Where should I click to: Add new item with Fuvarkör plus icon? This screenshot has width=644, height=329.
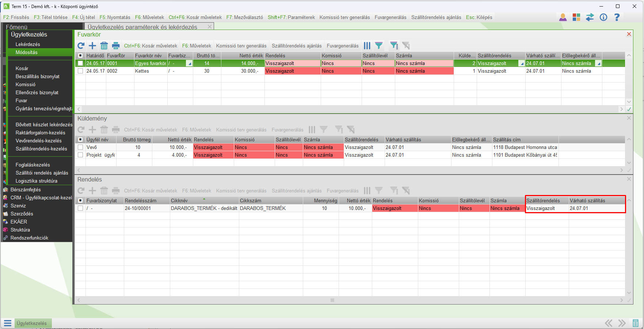[x=92, y=46]
